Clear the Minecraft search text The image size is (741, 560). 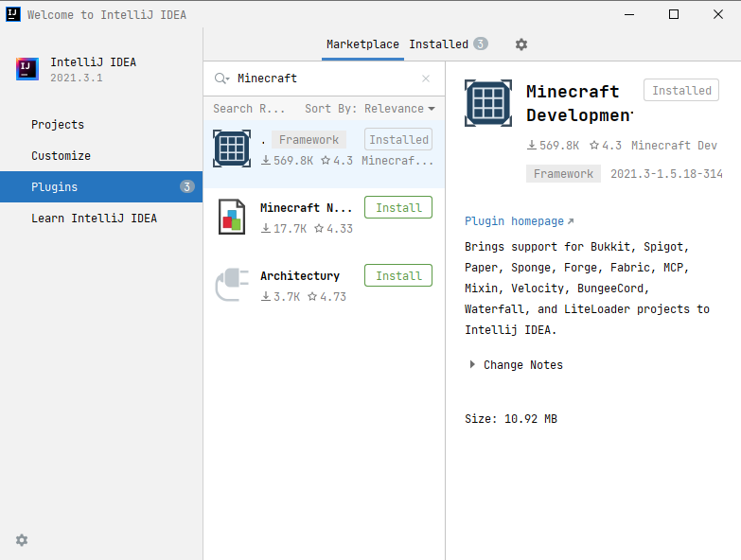click(x=426, y=79)
